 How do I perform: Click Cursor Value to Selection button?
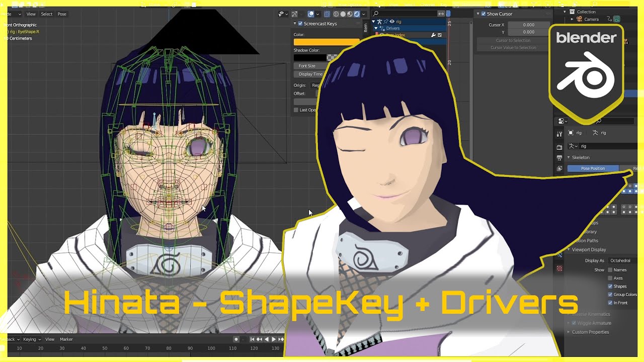click(513, 48)
